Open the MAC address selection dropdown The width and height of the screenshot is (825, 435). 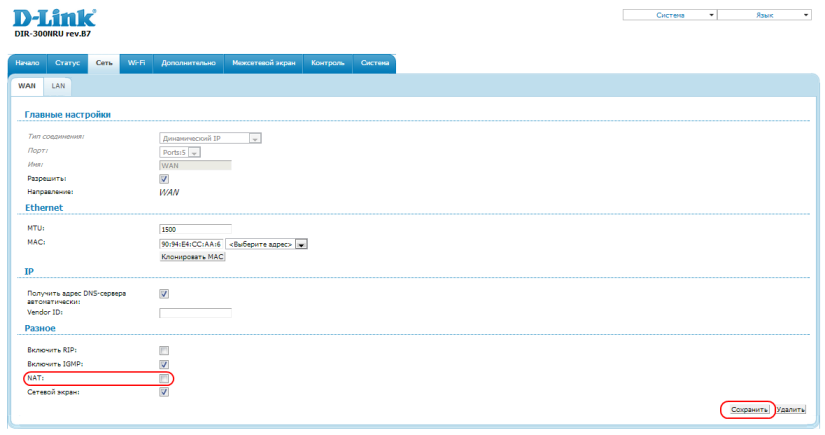(266, 243)
